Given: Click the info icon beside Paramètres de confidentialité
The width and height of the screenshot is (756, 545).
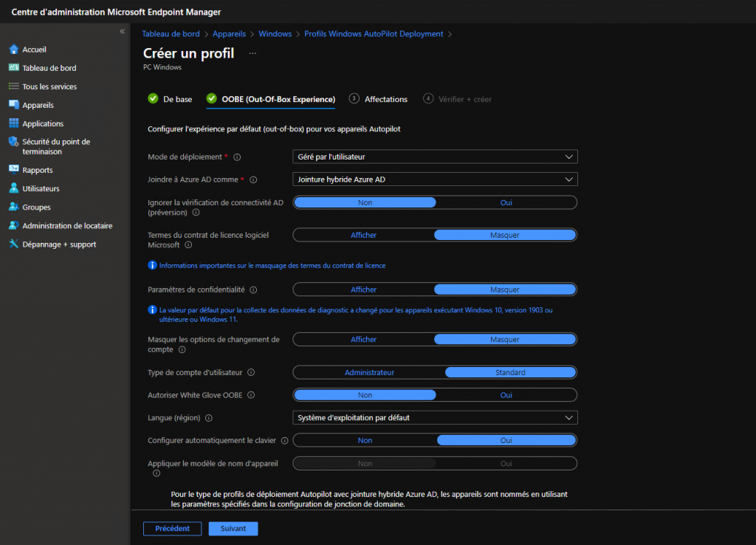Looking at the screenshot, I should pyautogui.click(x=253, y=290).
